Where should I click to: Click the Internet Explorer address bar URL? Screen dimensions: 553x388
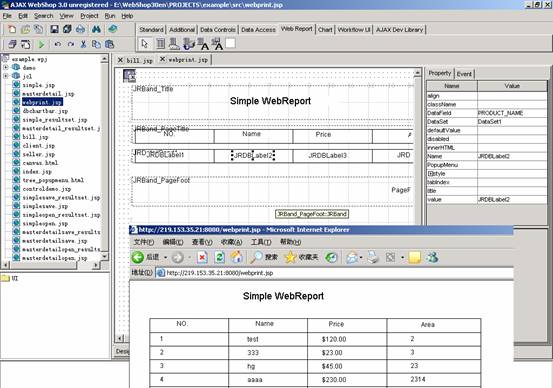pyautogui.click(x=220, y=273)
